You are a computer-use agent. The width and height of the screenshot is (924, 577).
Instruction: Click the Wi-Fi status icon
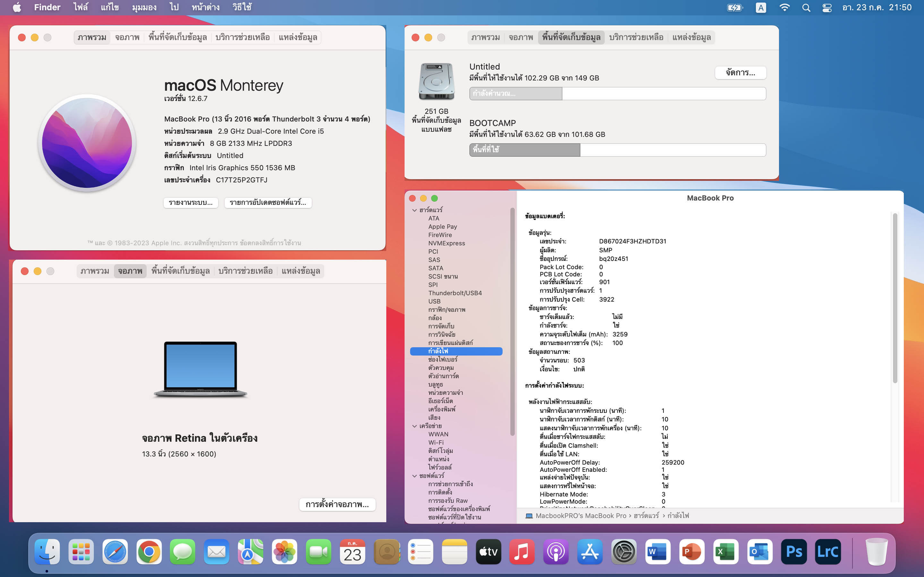click(784, 8)
